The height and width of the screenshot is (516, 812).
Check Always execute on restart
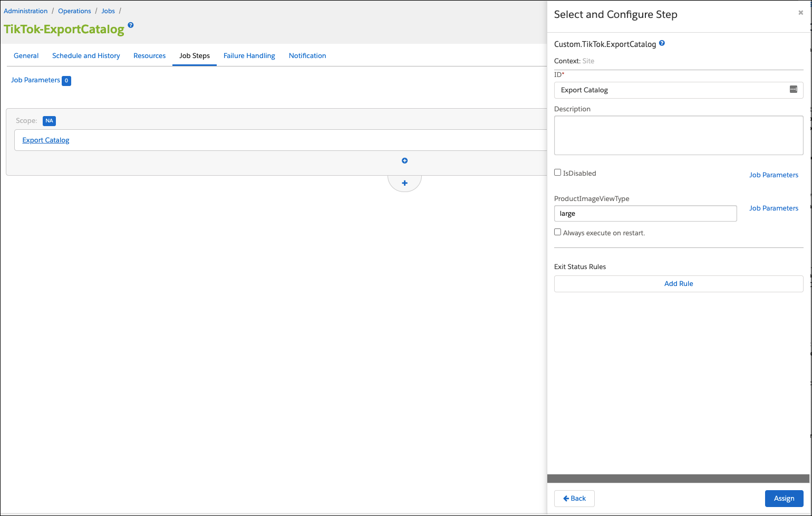[557, 232]
